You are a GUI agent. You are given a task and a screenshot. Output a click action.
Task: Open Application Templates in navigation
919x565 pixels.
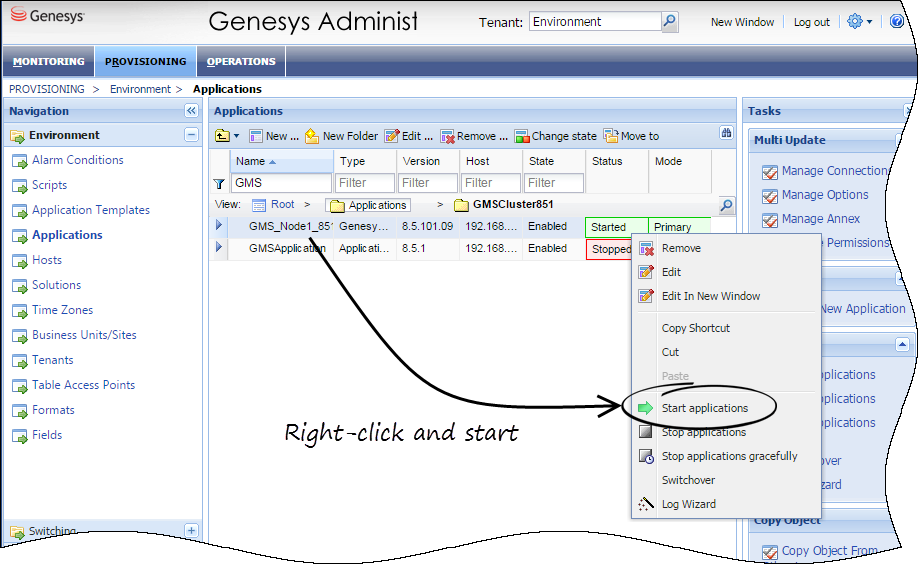pyautogui.click(x=91, y=210)
